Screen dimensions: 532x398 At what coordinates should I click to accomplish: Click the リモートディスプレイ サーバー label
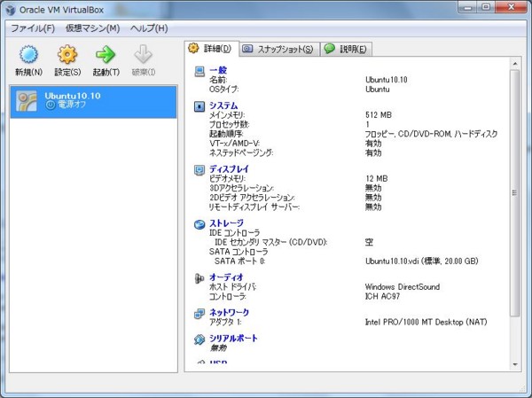point(254,207)
